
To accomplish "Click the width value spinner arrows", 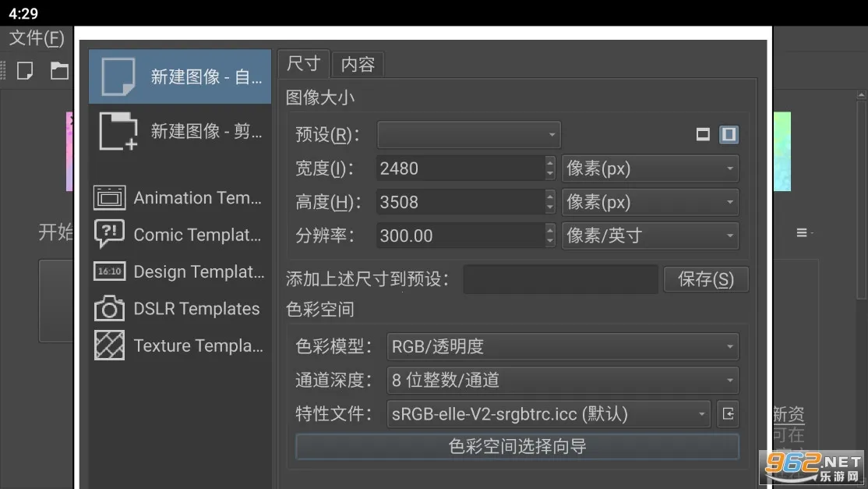I will (x=549, y=168).
